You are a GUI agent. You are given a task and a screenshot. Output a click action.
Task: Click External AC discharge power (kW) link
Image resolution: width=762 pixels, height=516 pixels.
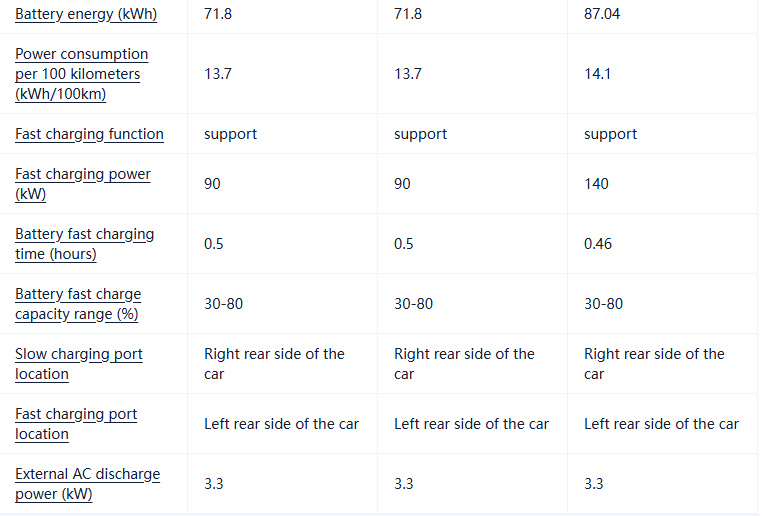click(x=87, y=484)
